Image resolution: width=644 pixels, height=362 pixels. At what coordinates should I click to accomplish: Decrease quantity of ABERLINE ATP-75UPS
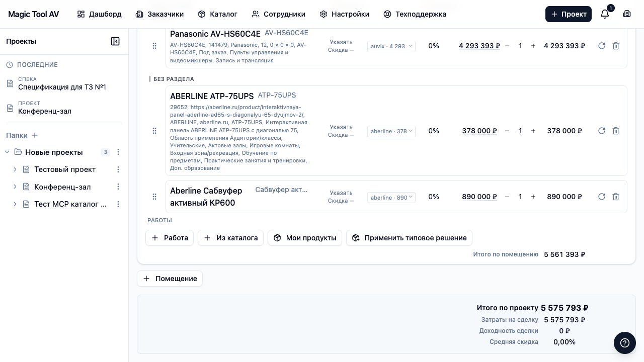click(507, 131)
